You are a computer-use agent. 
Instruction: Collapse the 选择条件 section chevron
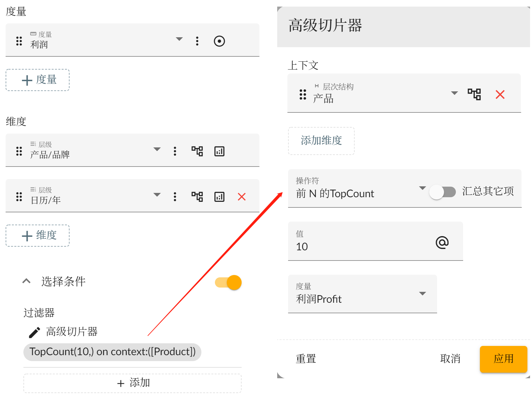(x=26, y=281)
